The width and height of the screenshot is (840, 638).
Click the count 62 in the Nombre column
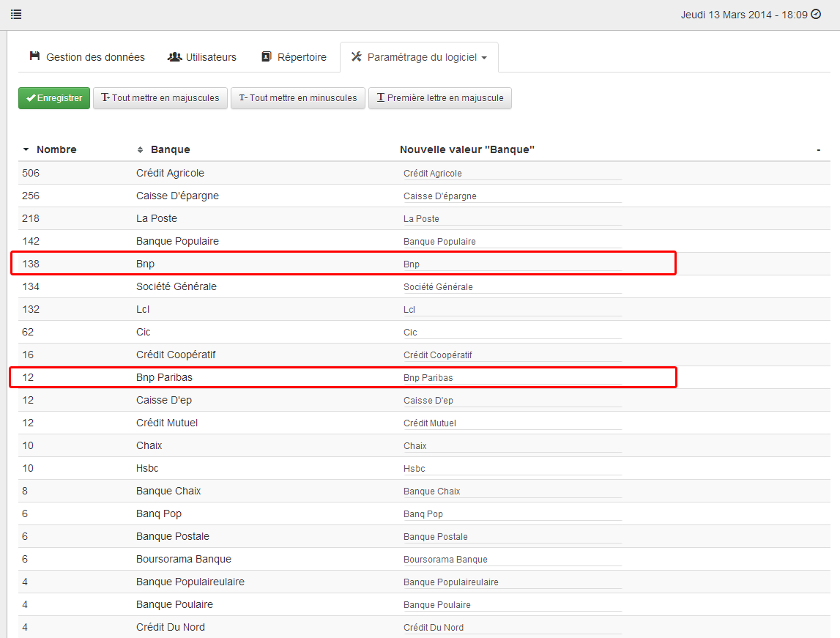tap(28, 332)
